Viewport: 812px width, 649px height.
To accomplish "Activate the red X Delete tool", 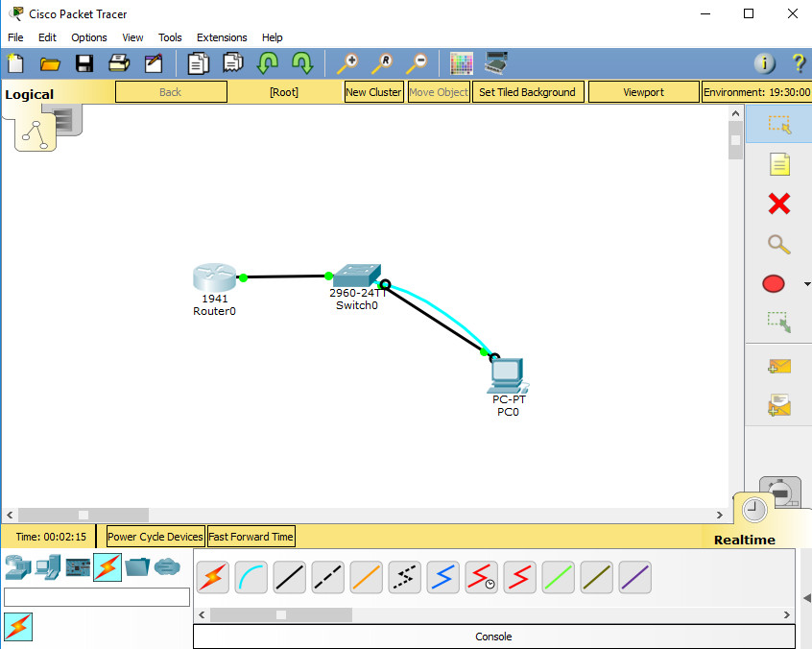I will (x=779, y=204).
